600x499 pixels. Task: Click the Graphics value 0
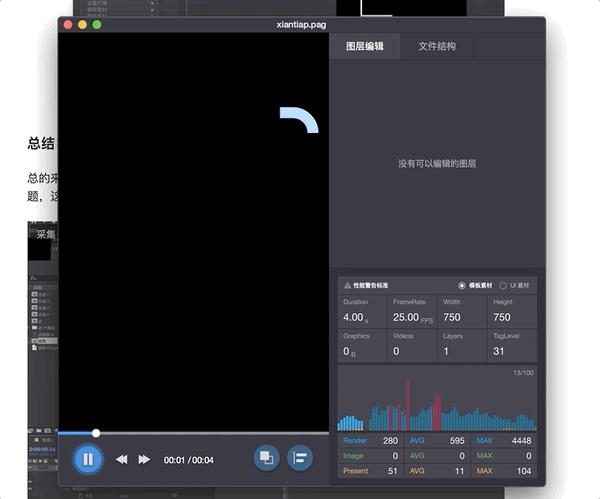tap(346, 351)
